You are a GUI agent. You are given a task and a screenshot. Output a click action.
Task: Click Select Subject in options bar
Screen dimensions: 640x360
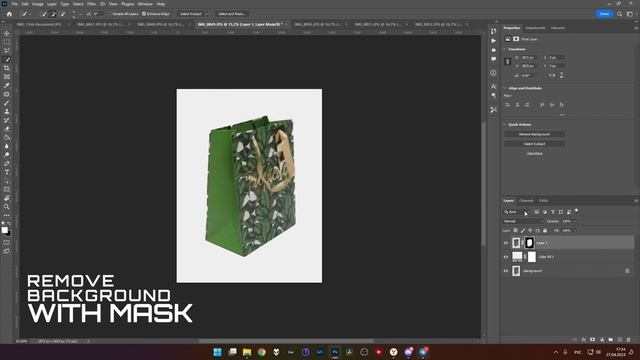[191, 14]
